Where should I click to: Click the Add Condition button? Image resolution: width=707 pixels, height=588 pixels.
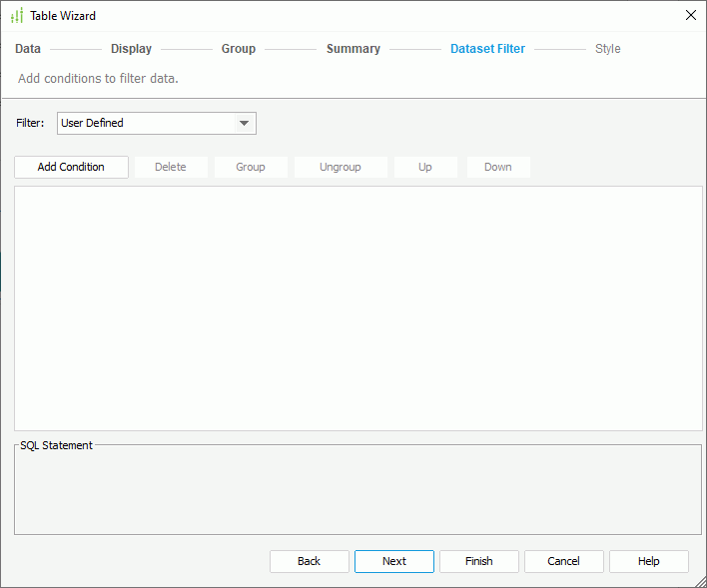pos(71,167)
